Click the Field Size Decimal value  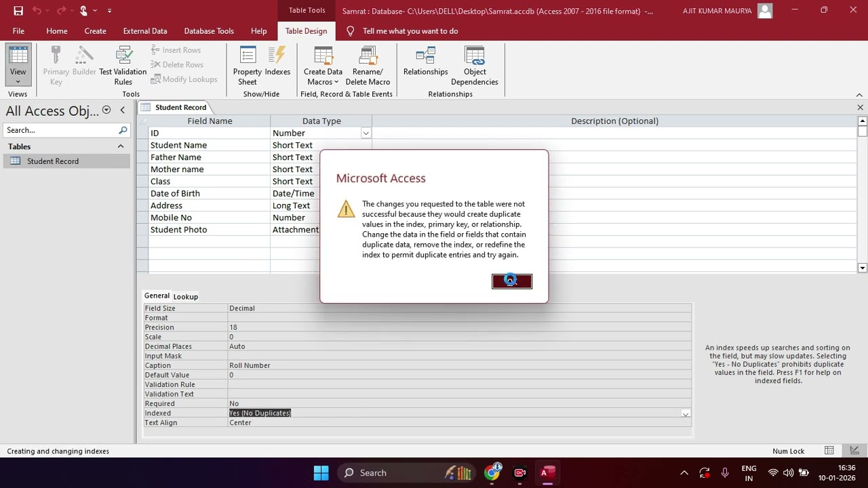pos(242,308)
